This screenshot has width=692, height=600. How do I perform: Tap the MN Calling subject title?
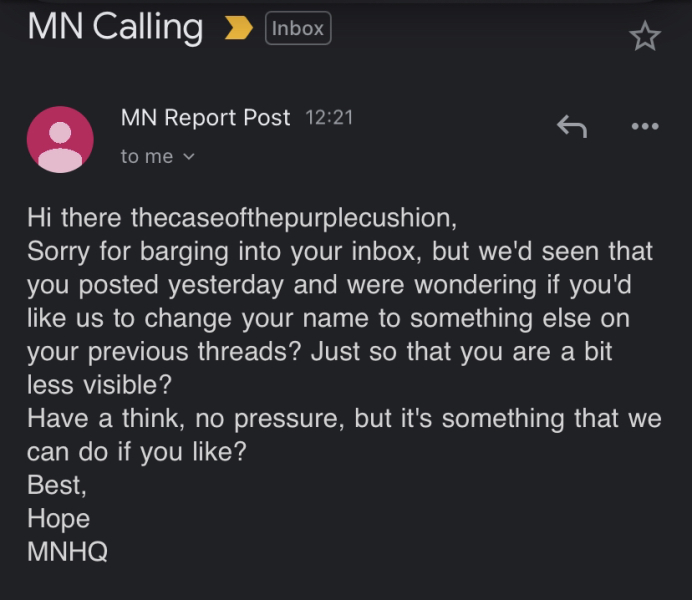[x=115, y=27]
